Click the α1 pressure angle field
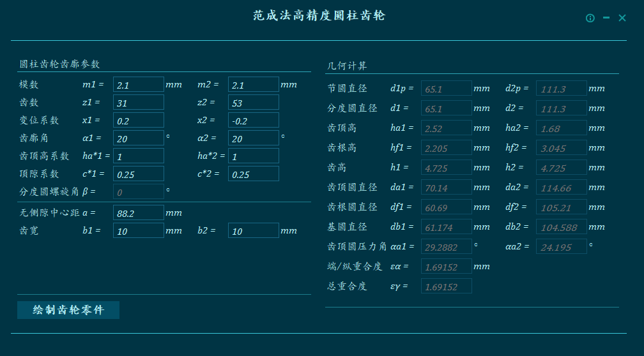Image resolution: width=644 pixels, height=356 pixels. click(x=139, y=138)
